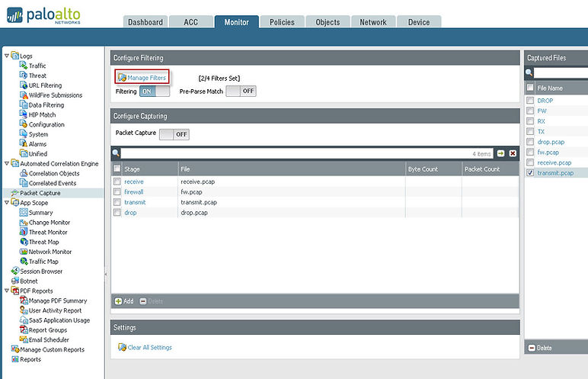Open the Configuration log icon
Image resolution: width=588 pixels, height=379 pixels.
click(x=24, y=124)
